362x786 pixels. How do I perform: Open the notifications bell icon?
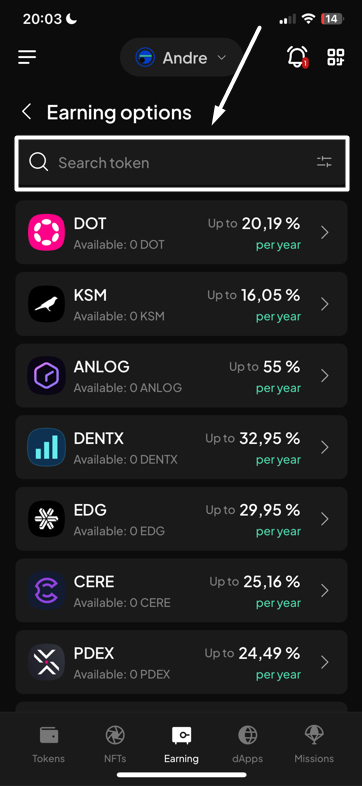click(298, 57)
